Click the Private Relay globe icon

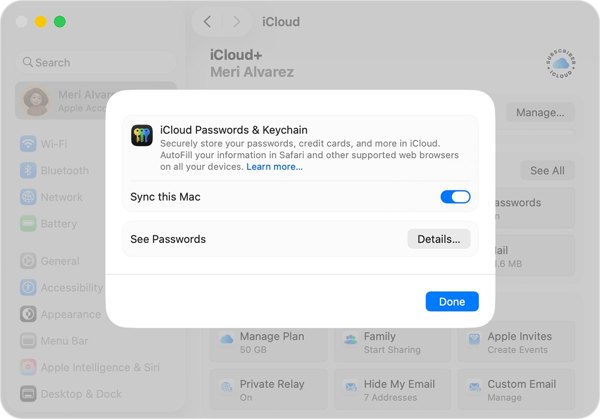tap(227, 386)
